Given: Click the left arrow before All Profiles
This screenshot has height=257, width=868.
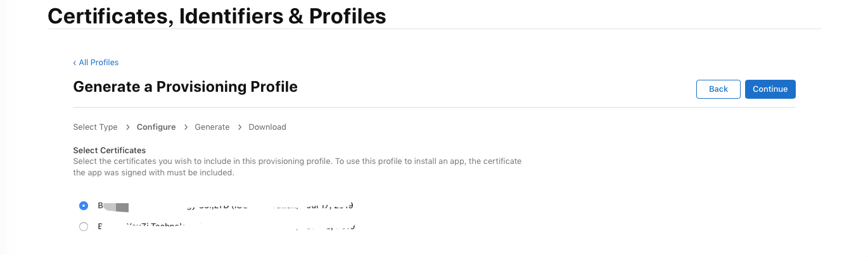Looking at the screenshot, I should 75,63.
